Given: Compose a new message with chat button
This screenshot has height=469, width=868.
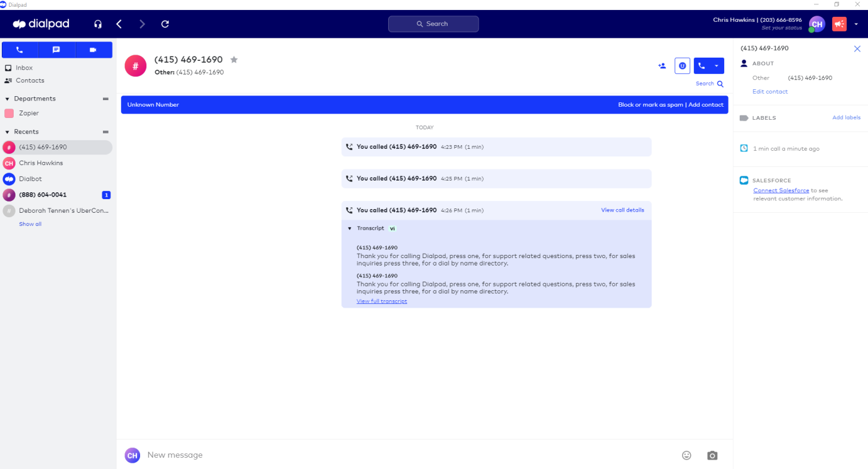Looking at the screenshot, I should coord(56,50).
